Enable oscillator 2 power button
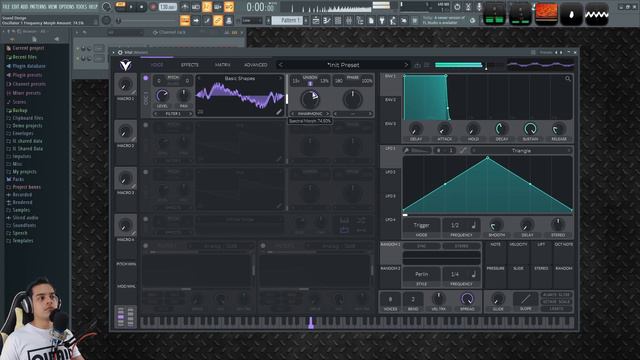The image size is (640, 360). coord(146,125)
